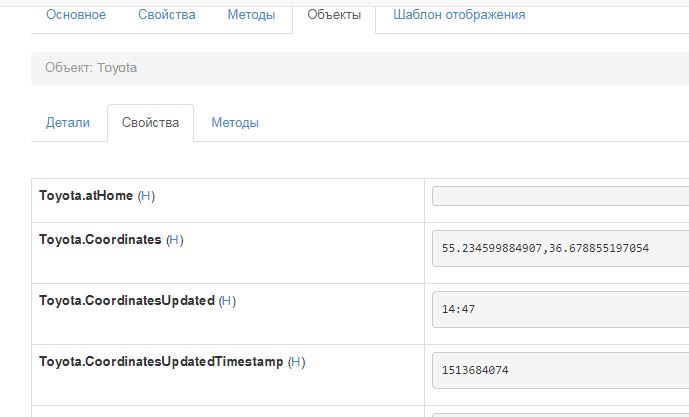This screenshot has width=689, height=417.
Task: Click the Toyota.atHome property label
Action: (x=86, y=196)
